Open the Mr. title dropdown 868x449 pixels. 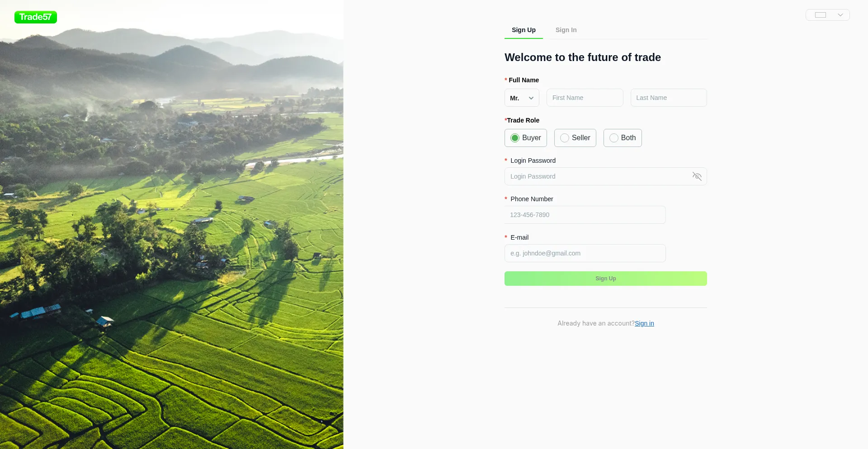pyautogui.click(x=522, y=98)
